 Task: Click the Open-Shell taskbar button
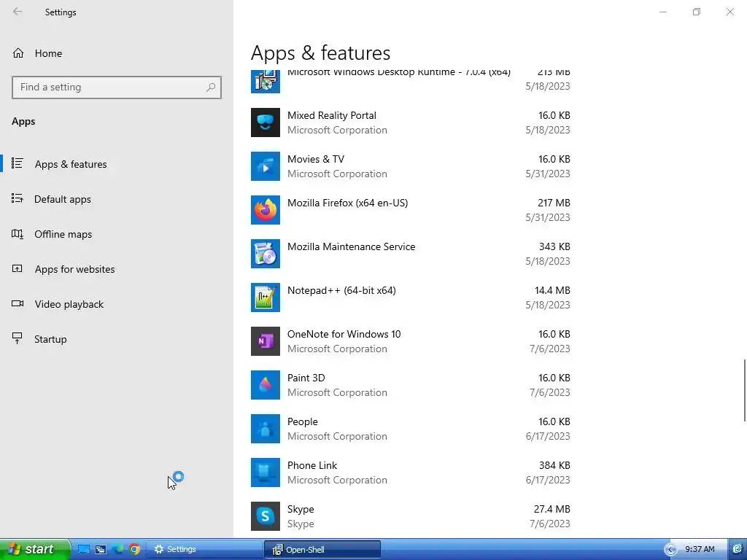tap(322, 550)
